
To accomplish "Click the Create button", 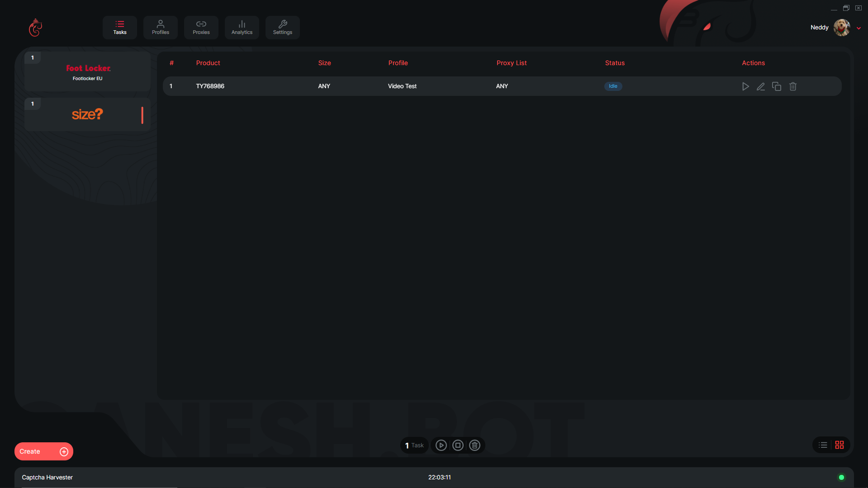I will (x=43, y=451).
